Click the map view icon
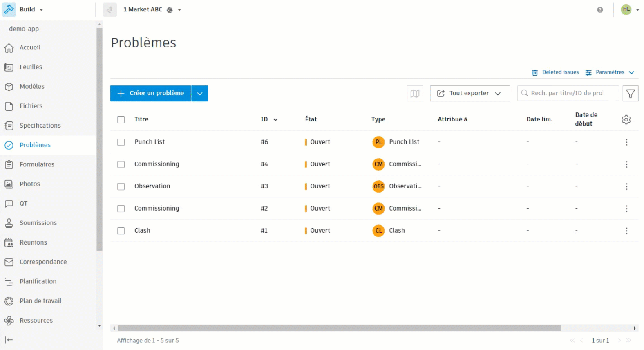644x350 pixels. (x=415, y=93)
